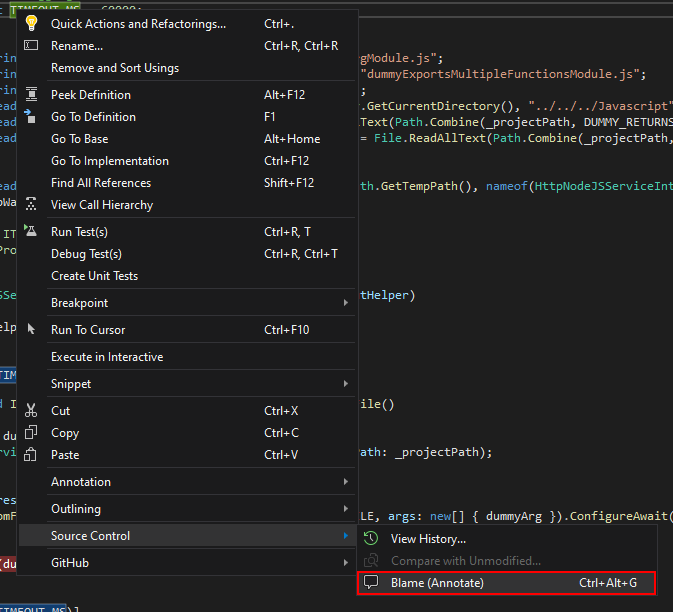
Task: Select Execute in Interactive
Action: click(x=187, y=357)
